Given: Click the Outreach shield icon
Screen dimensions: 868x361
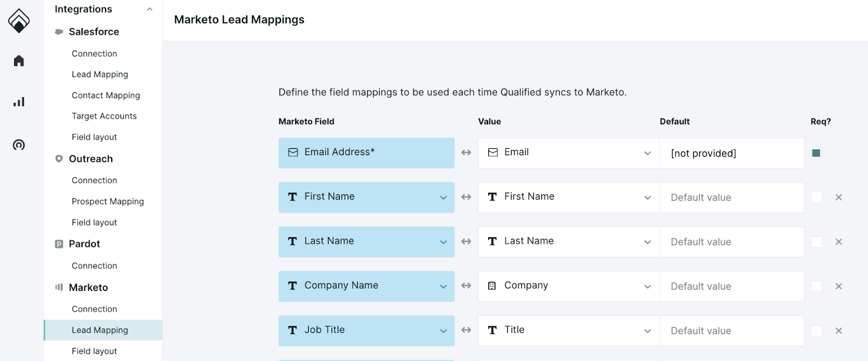Looking at the screenshot, I should pos(59,159).
